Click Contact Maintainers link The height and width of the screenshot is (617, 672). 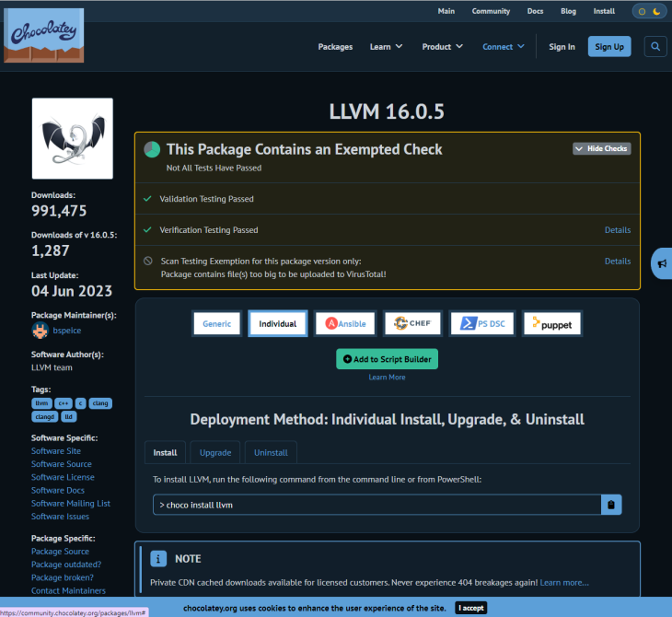(68, 590)
